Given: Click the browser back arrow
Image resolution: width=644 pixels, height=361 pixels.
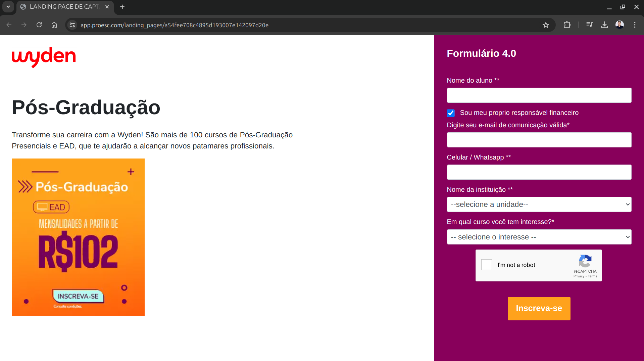Looking at the screenshot, I should 9,25.
